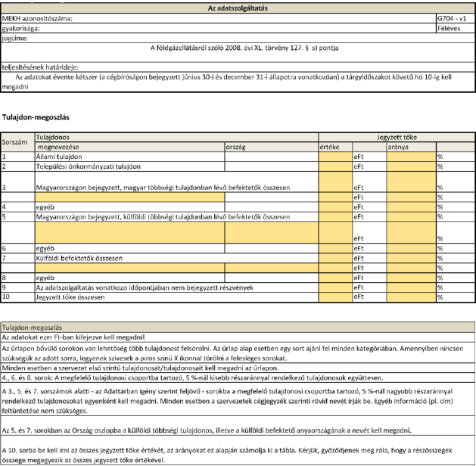Screen dimensions: 476x466
Task: Click the értéke input cell for Állami tulajdon
Action: tap(335, 157)
